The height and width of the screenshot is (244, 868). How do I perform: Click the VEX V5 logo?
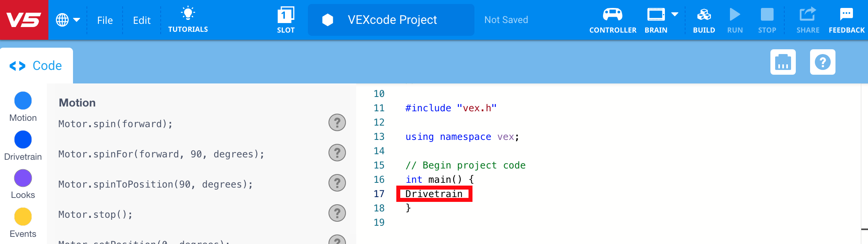point(24,20)
